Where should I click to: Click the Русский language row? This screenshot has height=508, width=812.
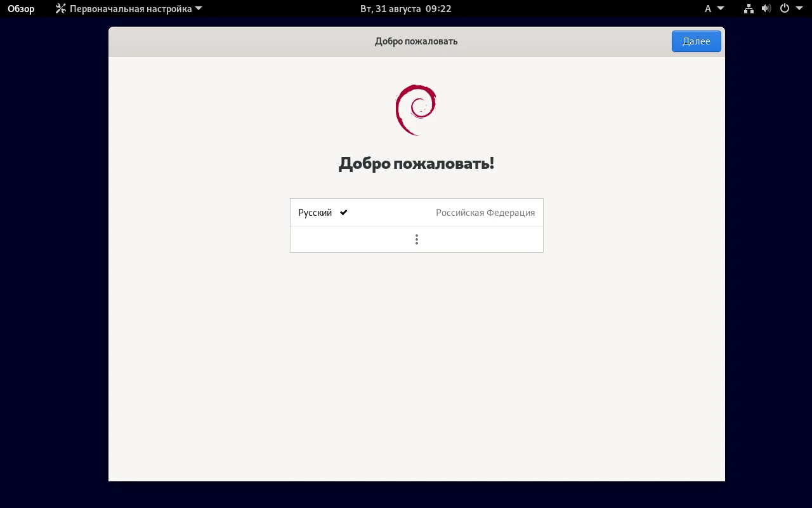(381, 212)
